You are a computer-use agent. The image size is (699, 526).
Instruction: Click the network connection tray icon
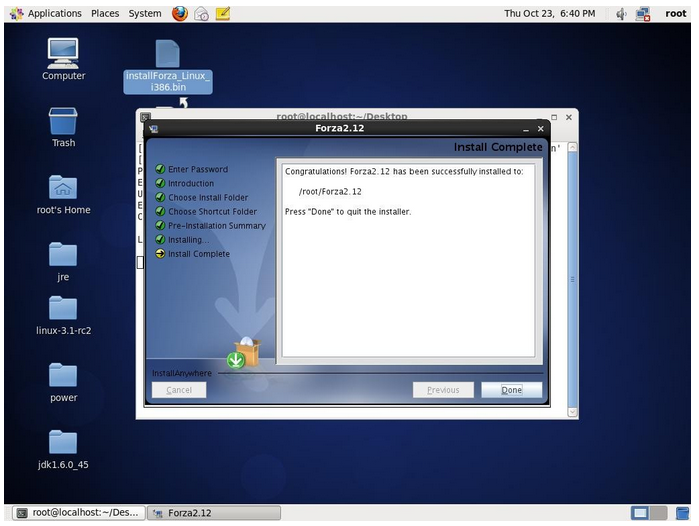pyautogui.click(x=642, y=14)
